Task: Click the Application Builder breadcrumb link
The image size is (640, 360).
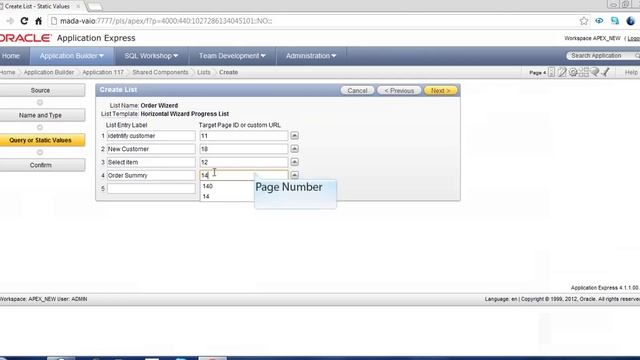Action: coord(49,72)
